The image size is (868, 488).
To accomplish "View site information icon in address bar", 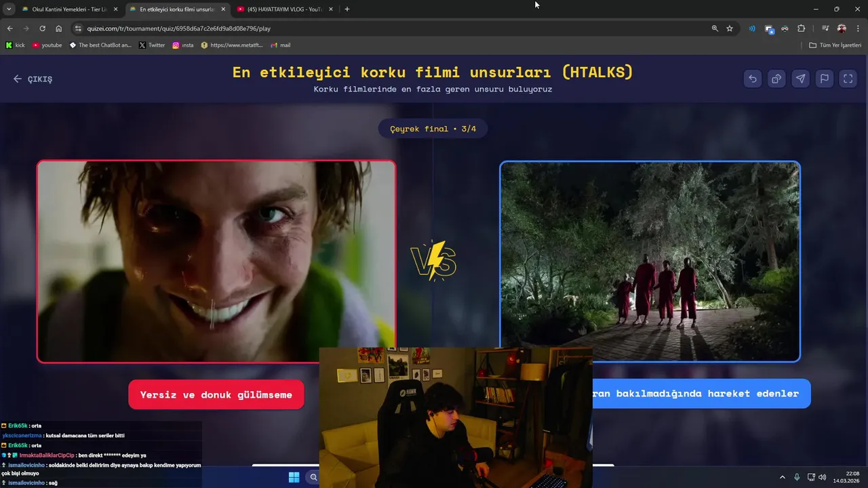I will click(78, 28).
